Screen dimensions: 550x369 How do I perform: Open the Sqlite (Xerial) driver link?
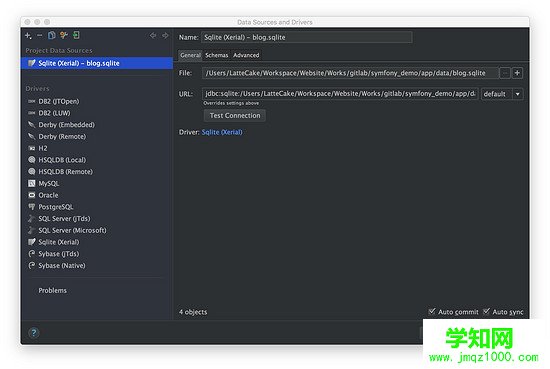click(x=222, y=132)
